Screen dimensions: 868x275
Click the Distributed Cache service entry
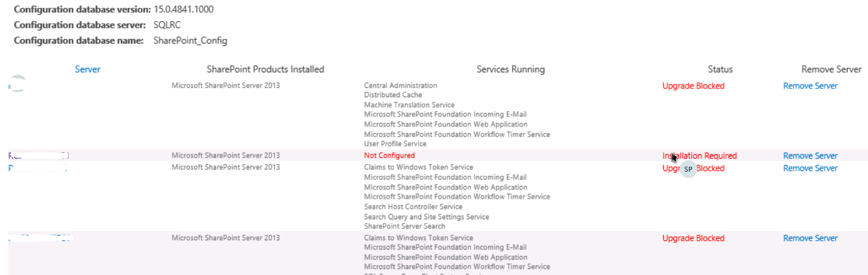click(393, 95)
